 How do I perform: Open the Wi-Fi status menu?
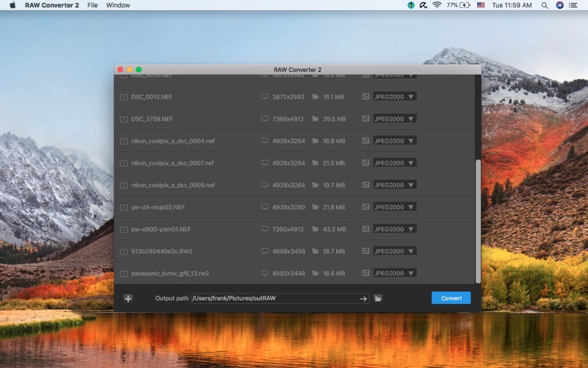[x=437, y=5]
